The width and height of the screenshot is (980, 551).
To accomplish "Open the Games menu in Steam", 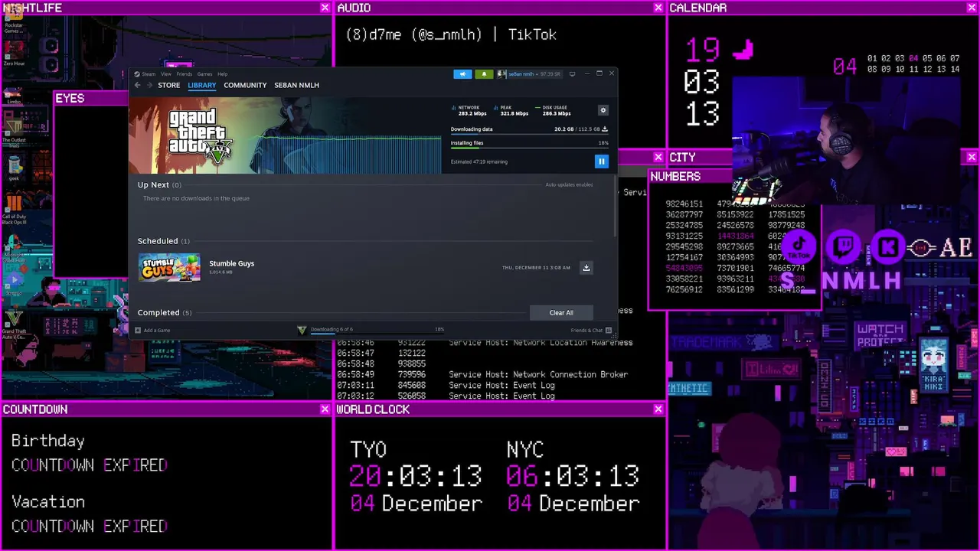I will pyautogui.click(x=204, y=74).
